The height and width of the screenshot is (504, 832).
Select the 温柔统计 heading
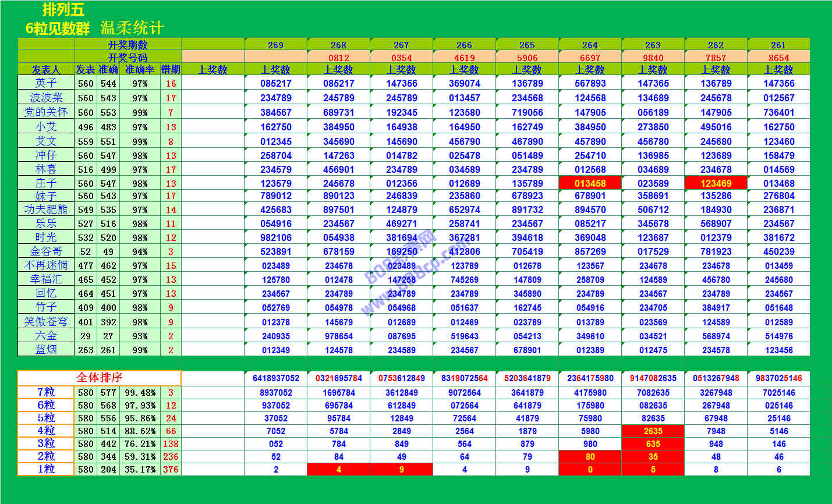pos(132,28)
